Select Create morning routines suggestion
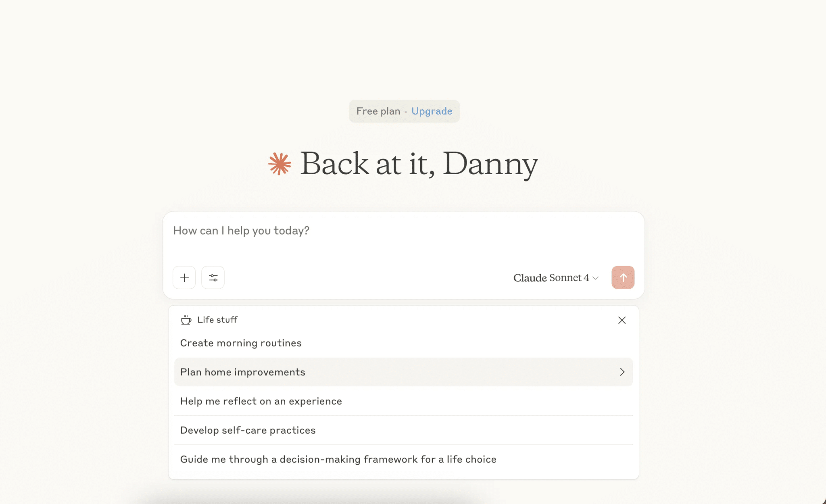Image resolution: width=826 pixels, height=504 pixels. click(241, 343)
